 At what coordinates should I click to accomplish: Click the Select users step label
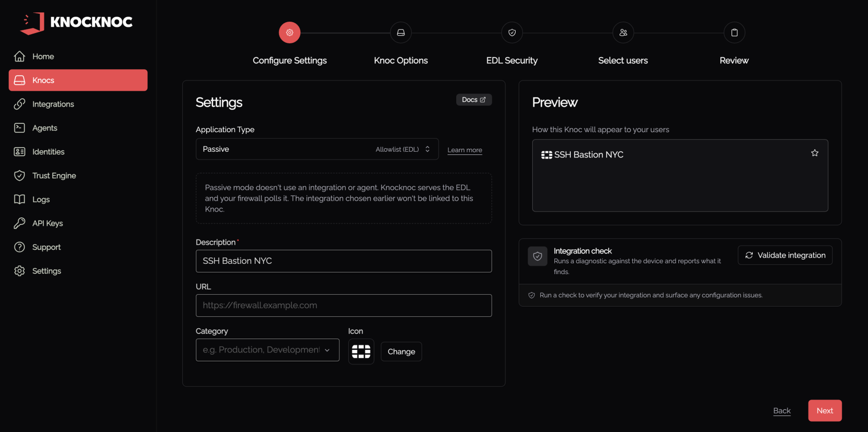[623, 60]
